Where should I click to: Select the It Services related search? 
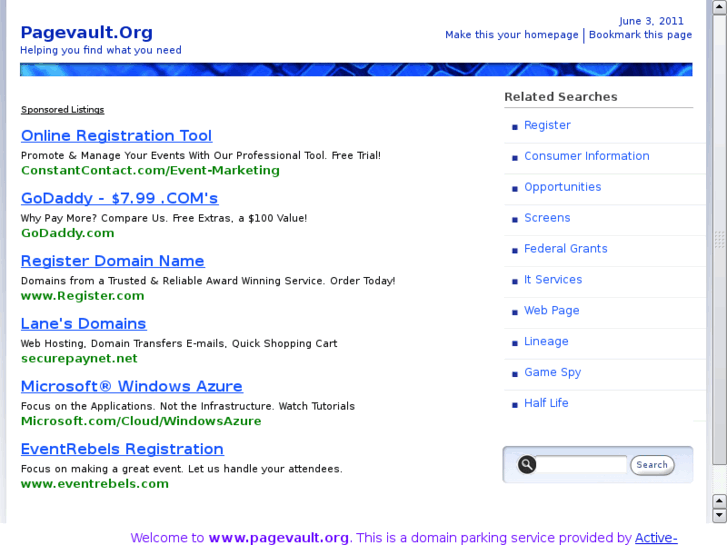tap(553, 279)
